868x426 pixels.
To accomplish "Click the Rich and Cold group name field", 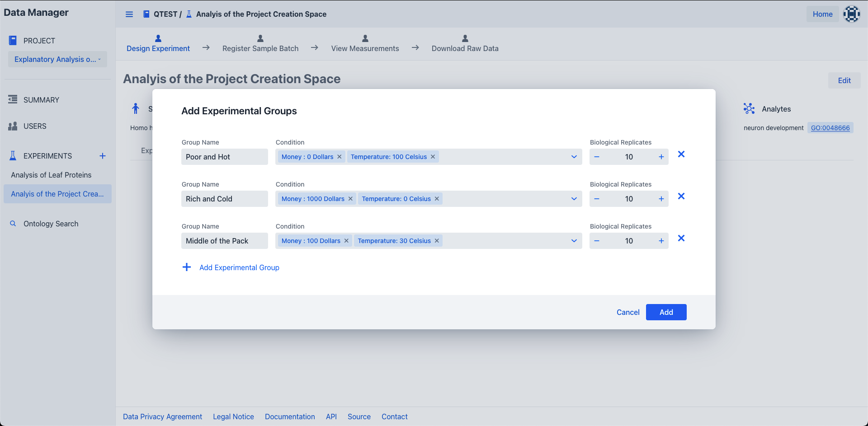I will pos(225,199).
